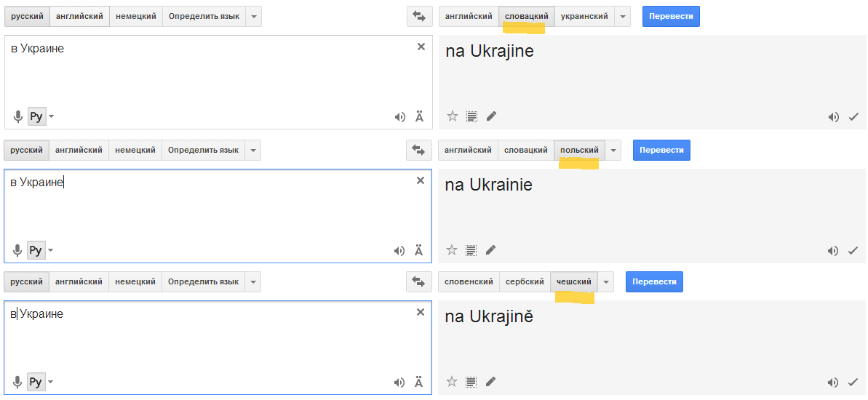Image resolution: width=868 pixels, height=400 pixels.
Task: Clear the first source text with X
Action: (421, 47)
